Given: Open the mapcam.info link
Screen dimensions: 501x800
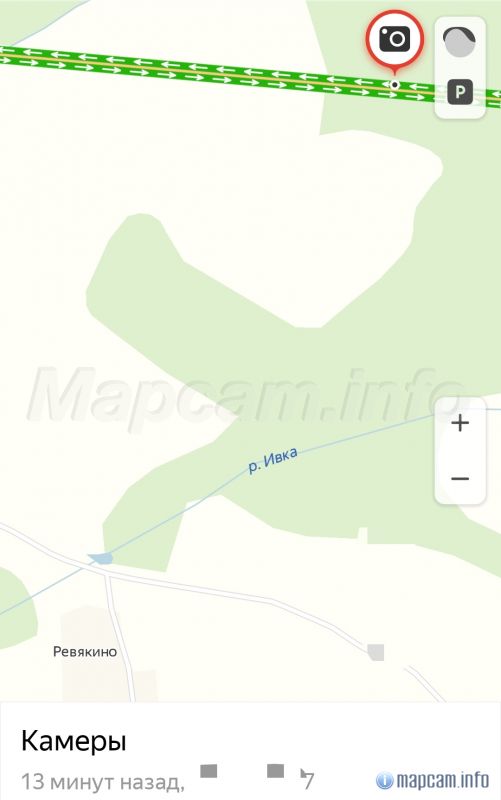Looking at the screenshot, I should pyautogui.click(x=442, y=780).
